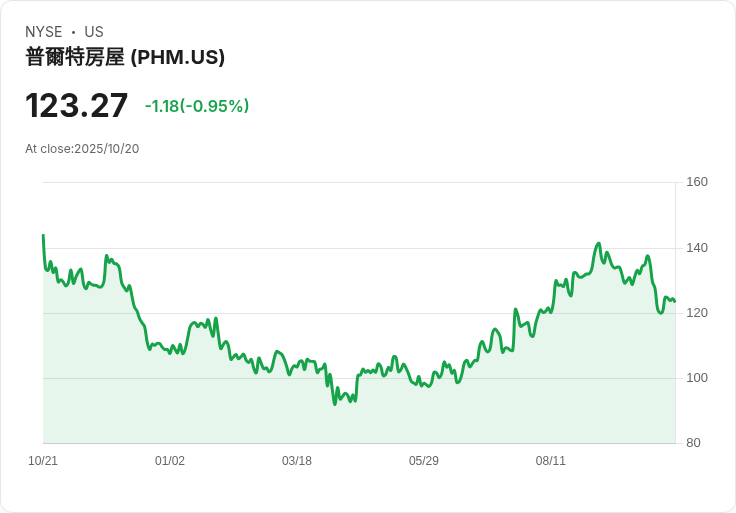This screenshot has height=513, width=736.
Task: Click the 160 y-axis price label
Action: click(697, 182)
